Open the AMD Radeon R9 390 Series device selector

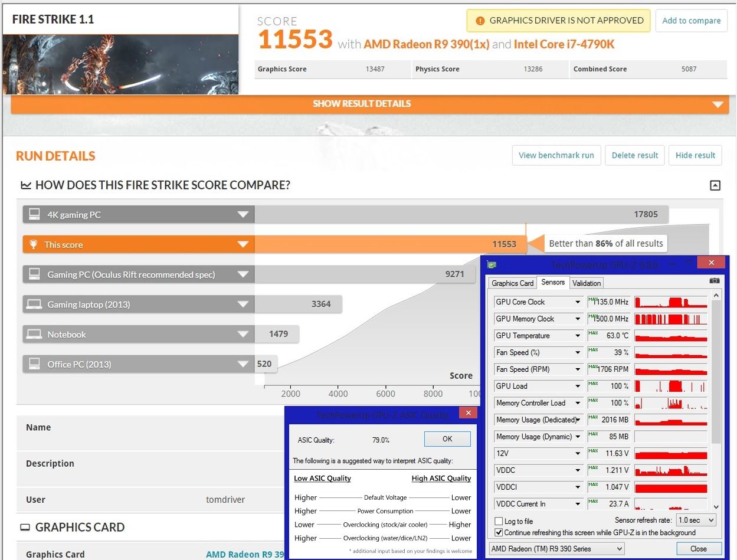click(556, 549)
